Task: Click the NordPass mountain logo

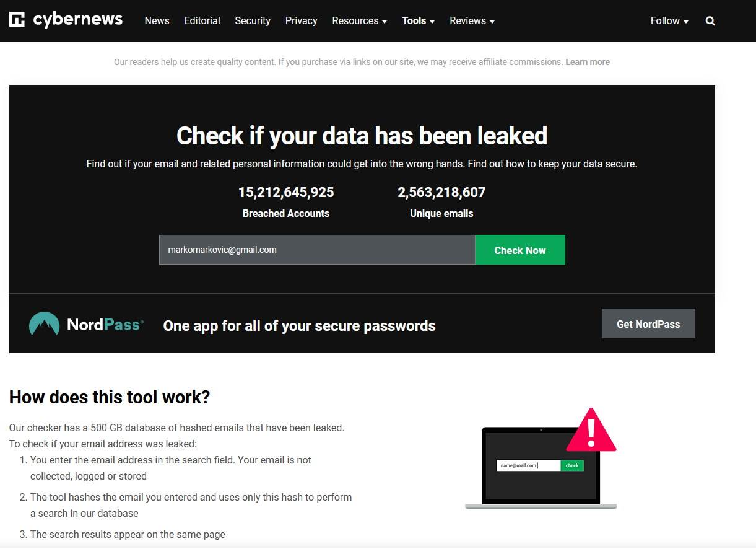Action: [43, 323]
